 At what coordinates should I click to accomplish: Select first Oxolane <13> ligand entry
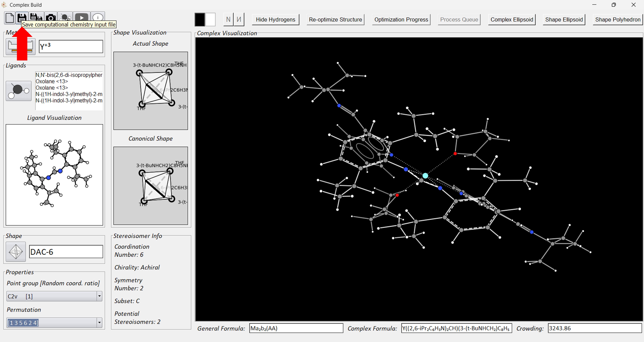coord(52,81)
